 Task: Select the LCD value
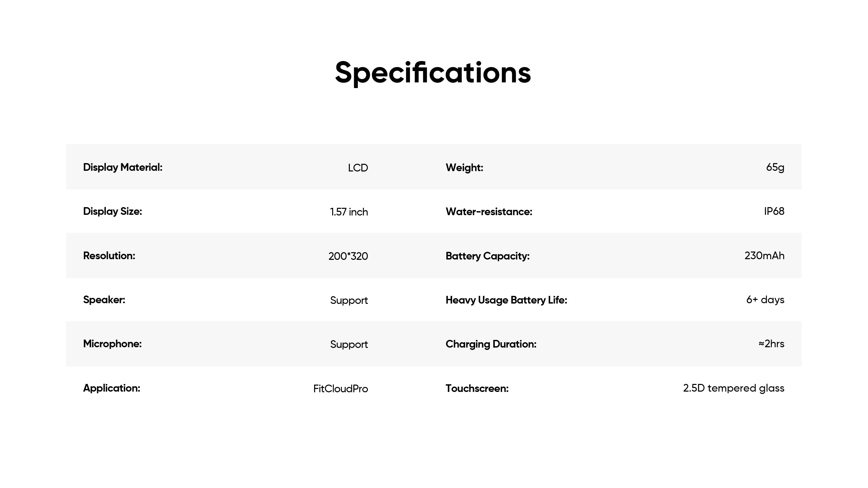point(358,168)
